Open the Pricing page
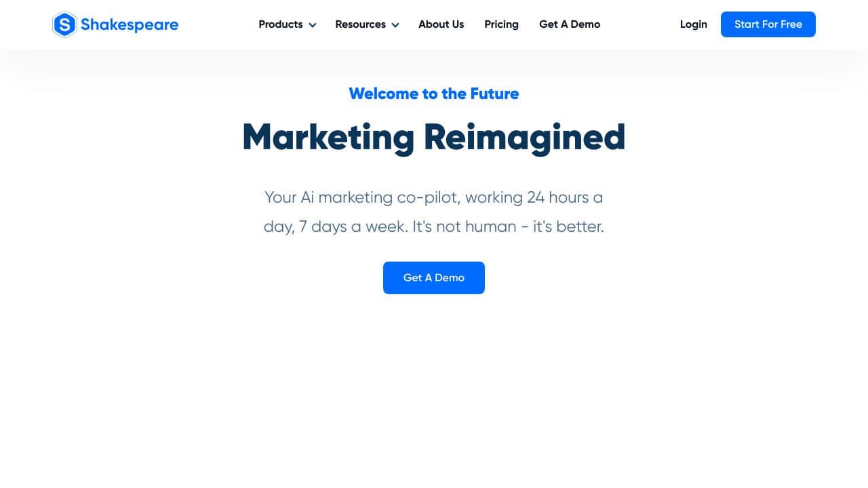The width and height of the screenshot is (868, 488). 502,24
